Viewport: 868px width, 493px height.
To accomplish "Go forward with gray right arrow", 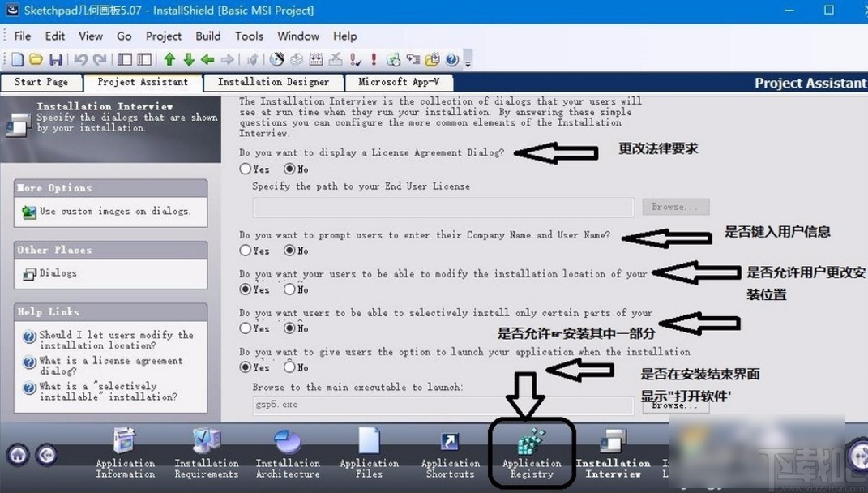I will coord(227,59).
